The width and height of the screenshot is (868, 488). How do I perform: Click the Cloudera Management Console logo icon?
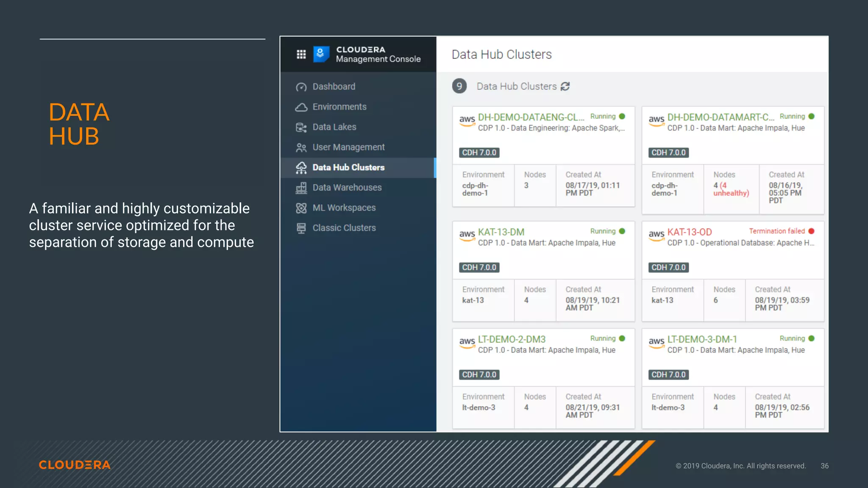pyautogui.click(x=321, y=54)
